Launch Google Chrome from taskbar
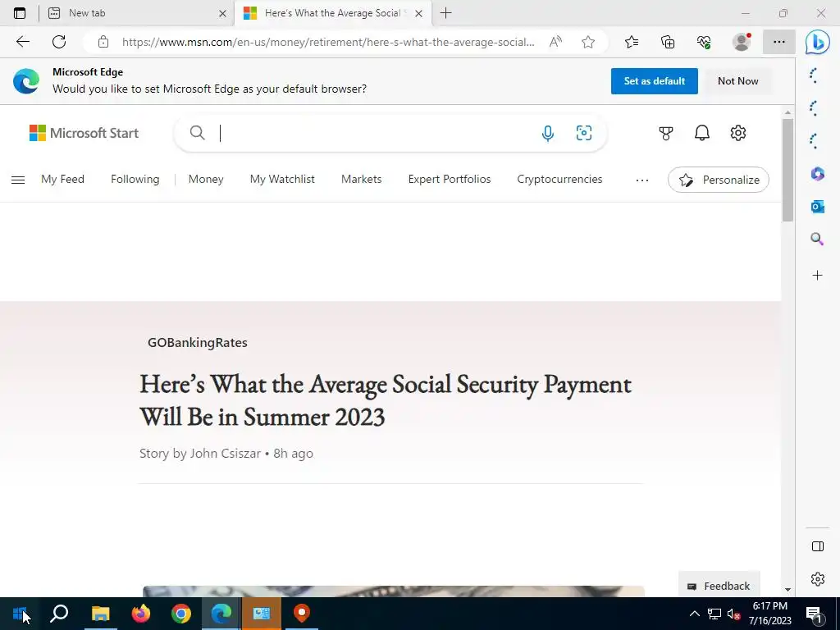 pos(181,614)
